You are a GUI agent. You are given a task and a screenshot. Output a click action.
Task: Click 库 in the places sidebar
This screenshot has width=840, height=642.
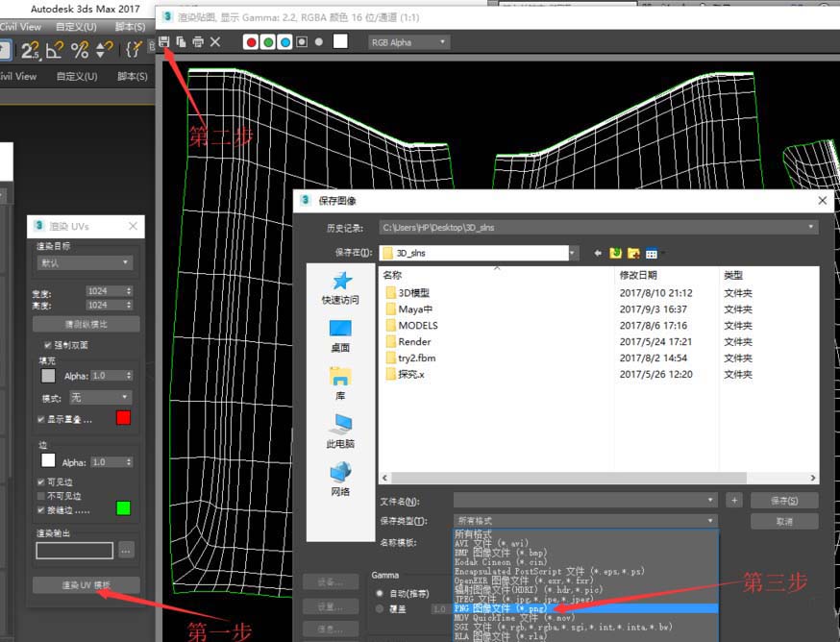coord(340,383)
